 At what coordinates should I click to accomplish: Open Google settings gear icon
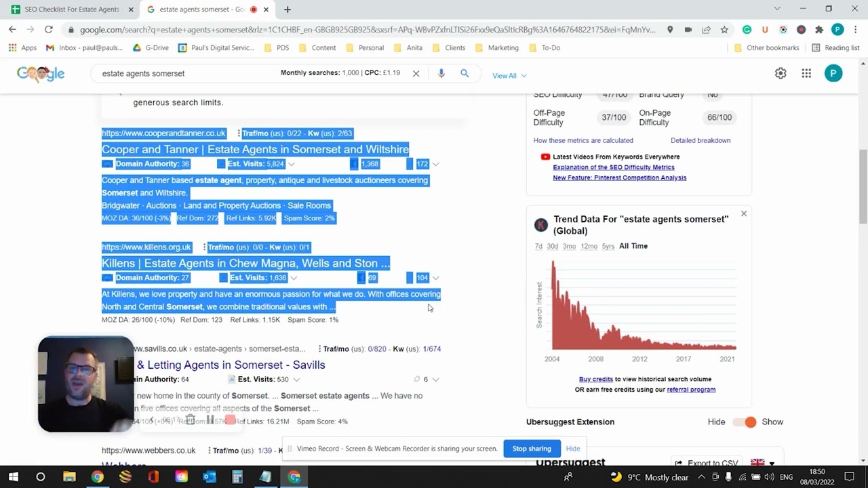[x=781, y=73]
